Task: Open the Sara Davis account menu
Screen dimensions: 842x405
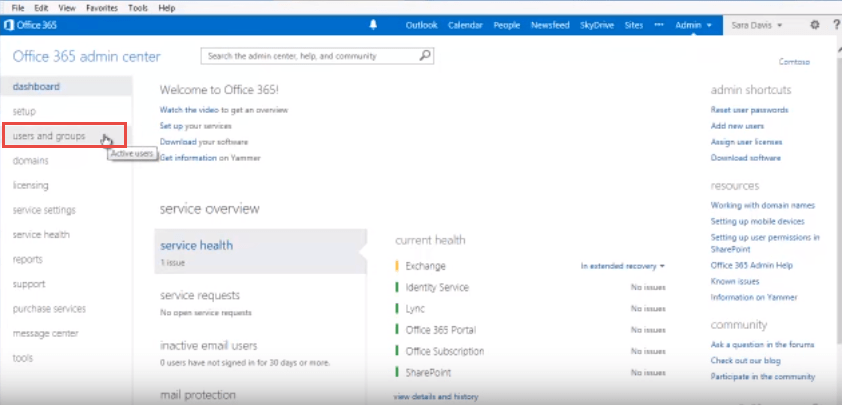Action: pos(756,25)
